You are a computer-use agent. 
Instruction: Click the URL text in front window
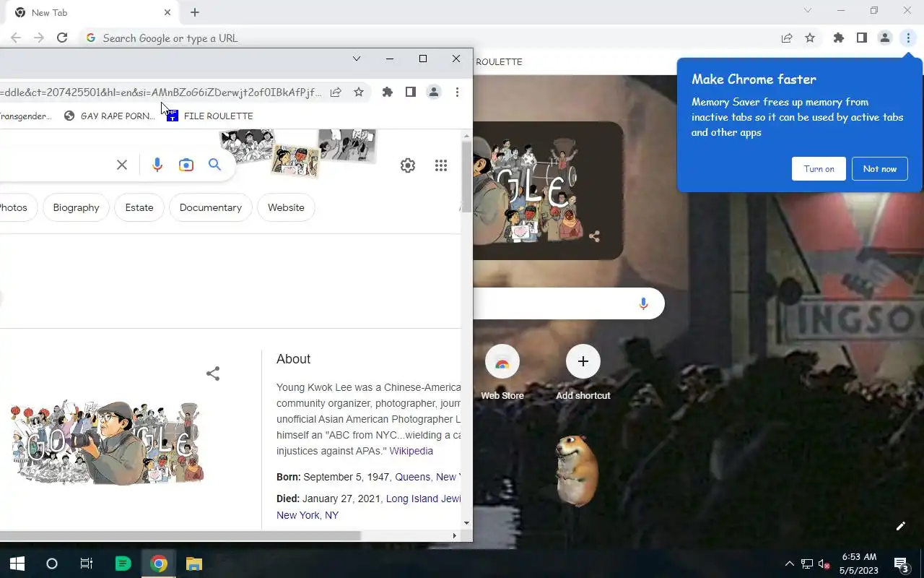coord(160,92)
